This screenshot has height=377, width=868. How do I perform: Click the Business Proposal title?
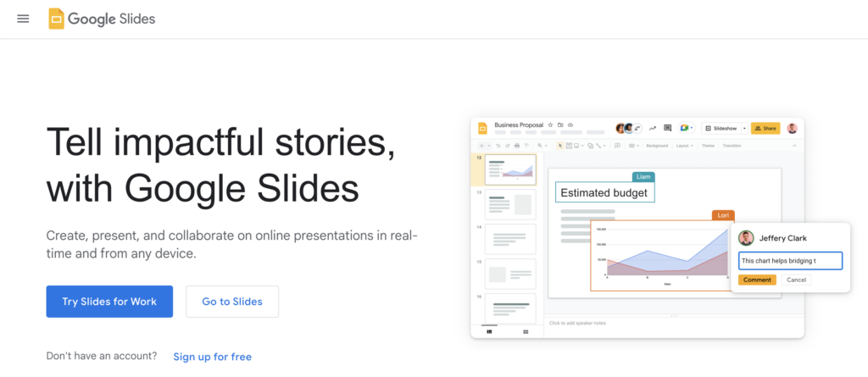coord(519,125)
